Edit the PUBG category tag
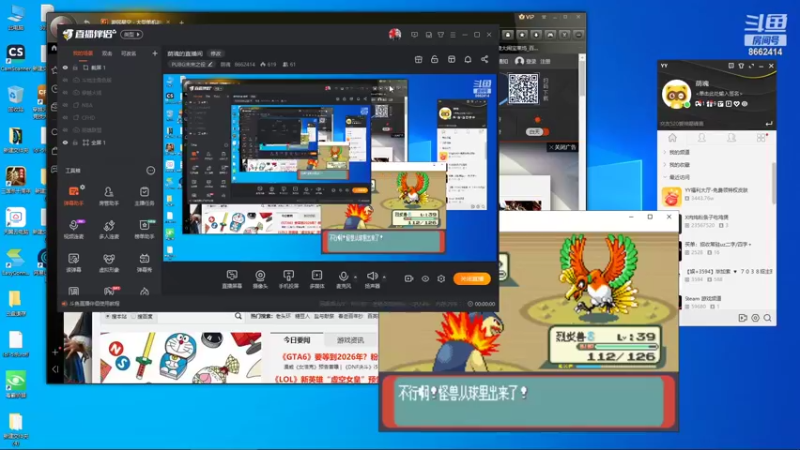Viewport: 800px width, 450px height. tap(192, 64)
